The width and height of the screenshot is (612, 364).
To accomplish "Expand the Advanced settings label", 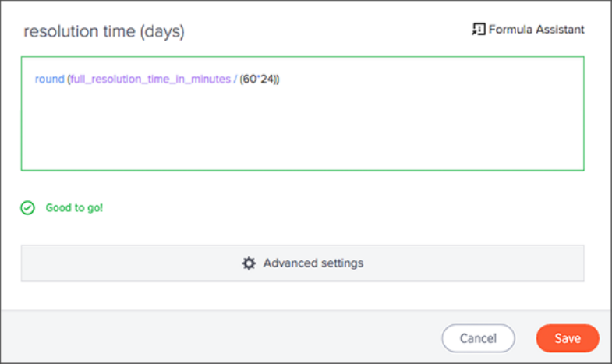I will [x=313, y=263].
